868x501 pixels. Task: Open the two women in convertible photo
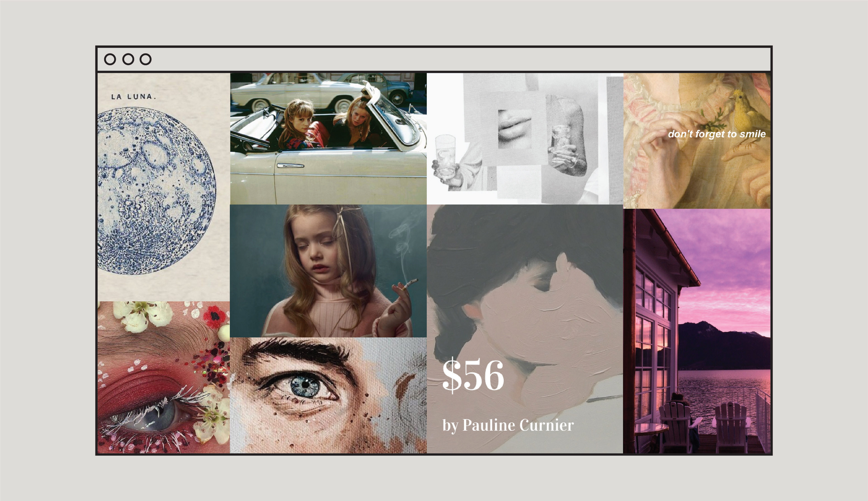(x=328, y=139)
